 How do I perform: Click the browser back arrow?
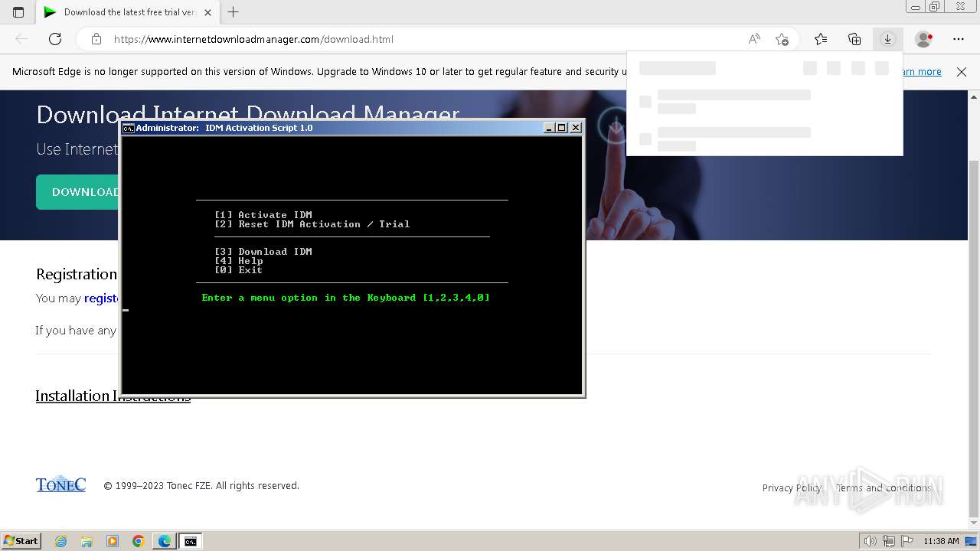pyautogui.click(x=21, y=39)
